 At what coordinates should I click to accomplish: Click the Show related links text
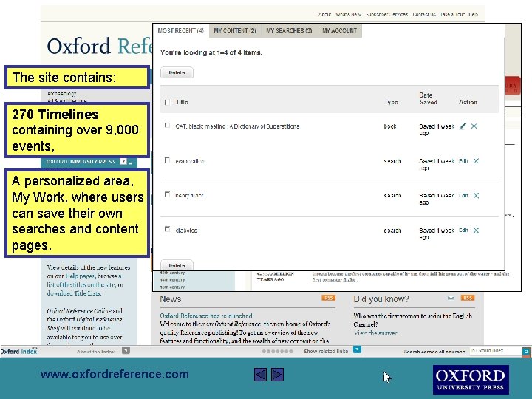click(326, 351)
